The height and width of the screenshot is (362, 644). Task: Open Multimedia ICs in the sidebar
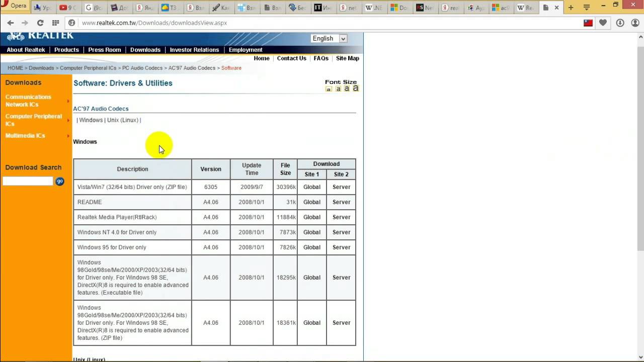25,136
